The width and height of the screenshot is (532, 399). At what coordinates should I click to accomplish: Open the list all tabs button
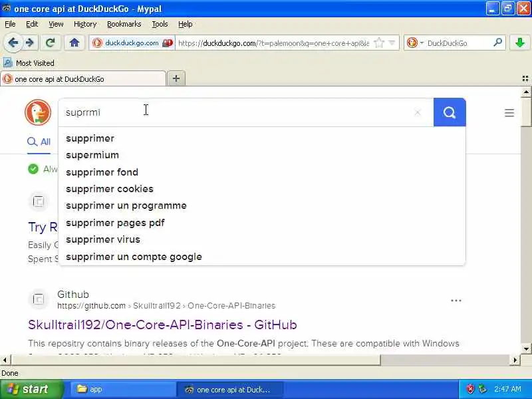pos(525,78)
